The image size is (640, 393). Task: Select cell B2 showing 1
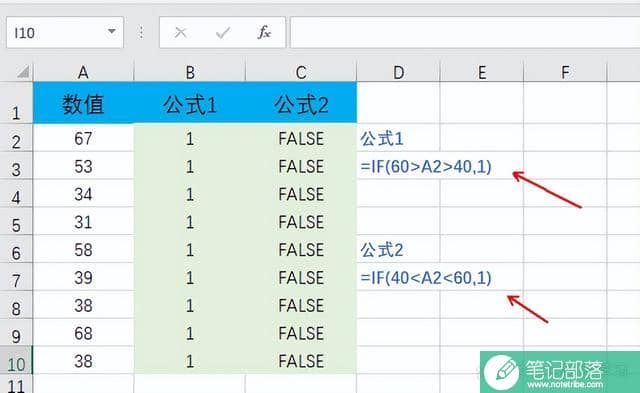coord(190,138)
